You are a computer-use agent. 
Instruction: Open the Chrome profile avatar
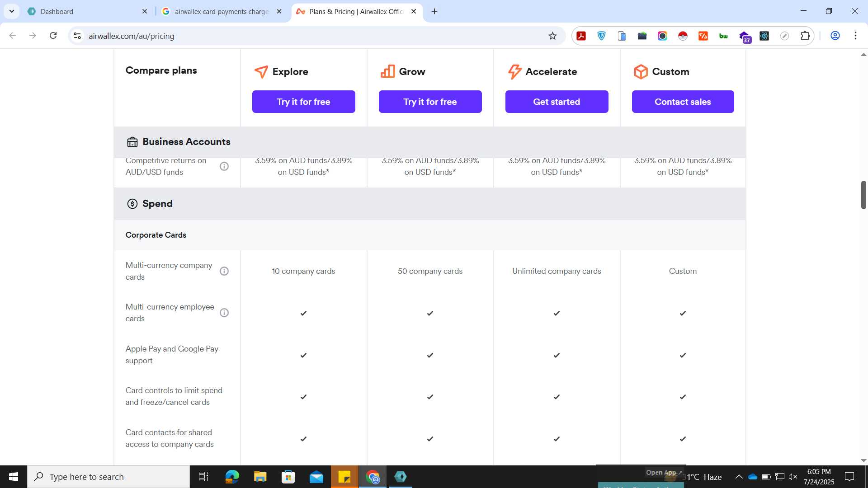pos(835,36)
